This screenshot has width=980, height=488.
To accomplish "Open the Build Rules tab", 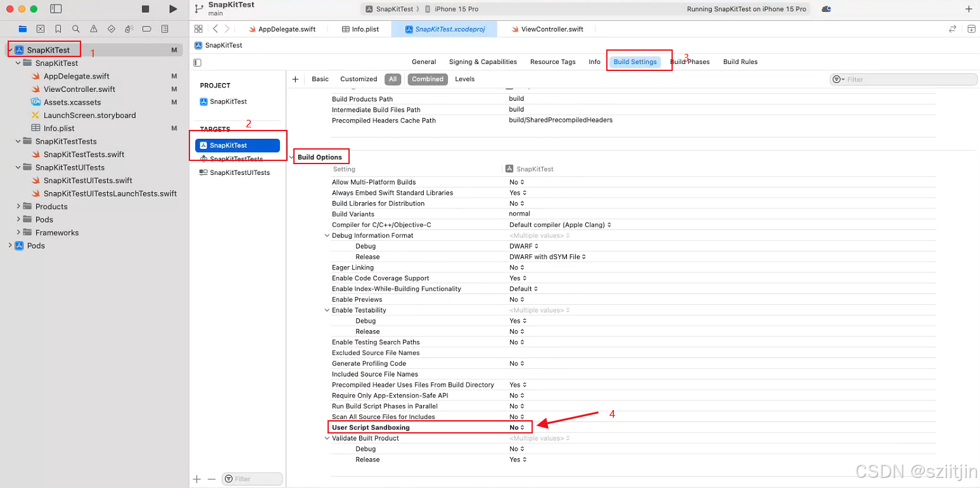I will (741, 62).
